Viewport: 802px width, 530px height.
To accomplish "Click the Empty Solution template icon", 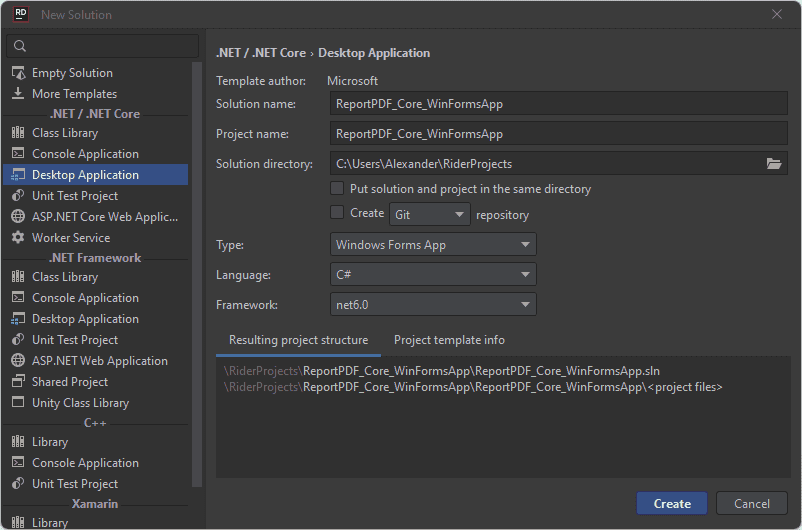I will coord(18,73).
